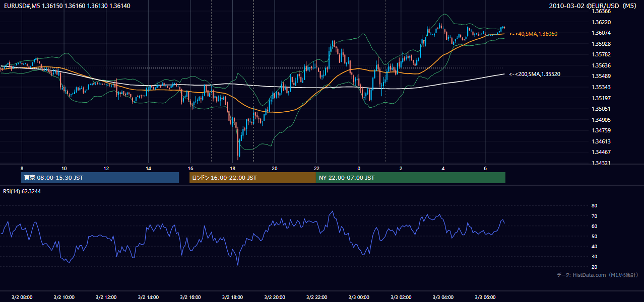Click hour 8 on the chart time axis
The height and width of the screenshot is (302, 644).
pyautogui.click(x=22, y=168)
